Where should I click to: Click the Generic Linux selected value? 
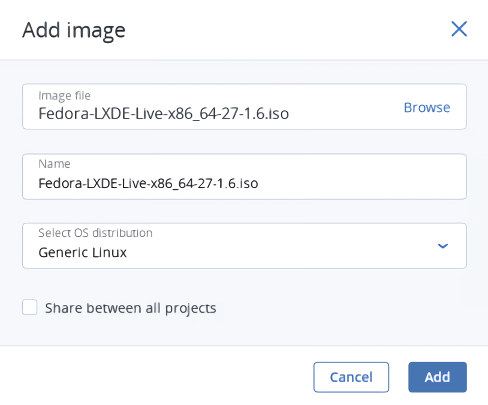coord(83,252)
